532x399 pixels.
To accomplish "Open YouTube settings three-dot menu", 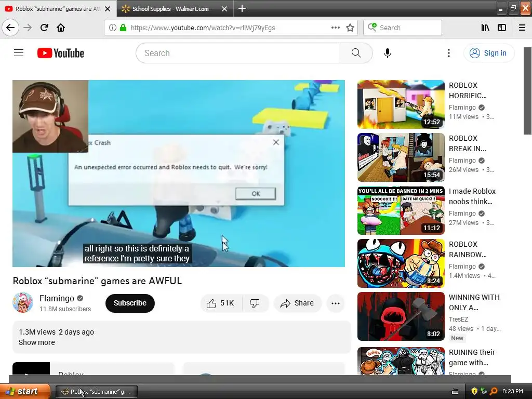I will [448, 53].
